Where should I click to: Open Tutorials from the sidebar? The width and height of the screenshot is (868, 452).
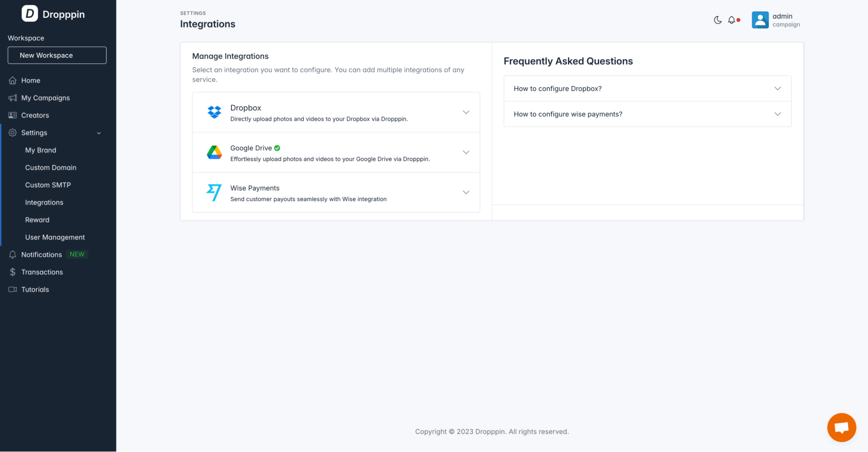pos(35,289)
